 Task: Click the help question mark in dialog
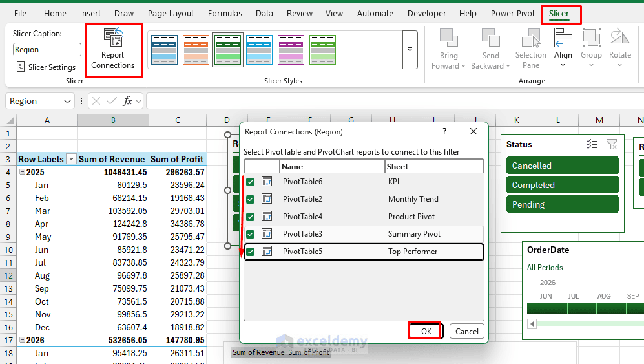coord(444,131)
